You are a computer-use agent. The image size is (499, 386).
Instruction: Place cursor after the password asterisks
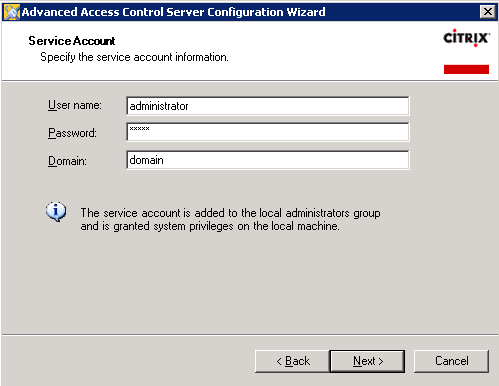click(x=150, y=129)
